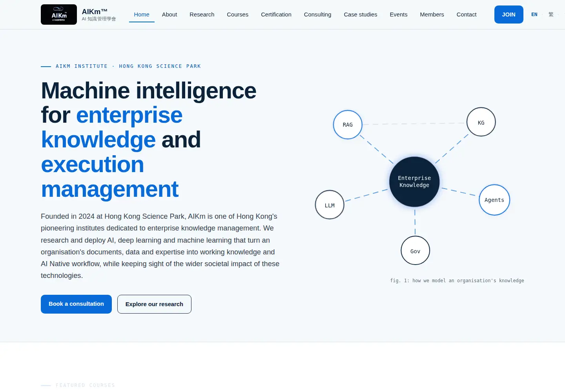The height and width of the screenshot is (392, 565).
Task: Navigate to Courses
Action: [237, 15]
